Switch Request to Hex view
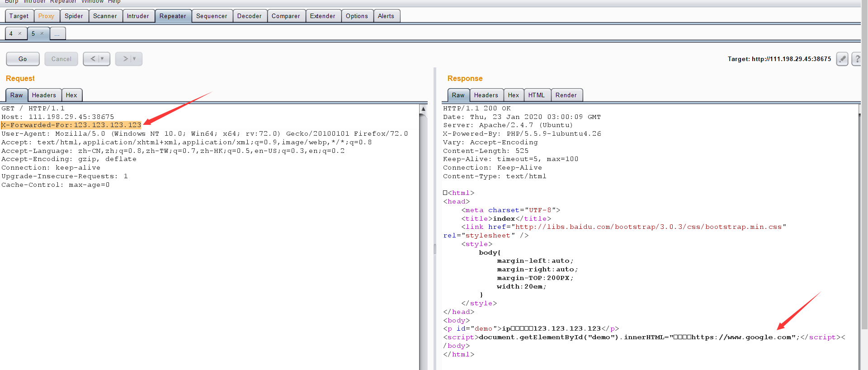 click(71, 95)
